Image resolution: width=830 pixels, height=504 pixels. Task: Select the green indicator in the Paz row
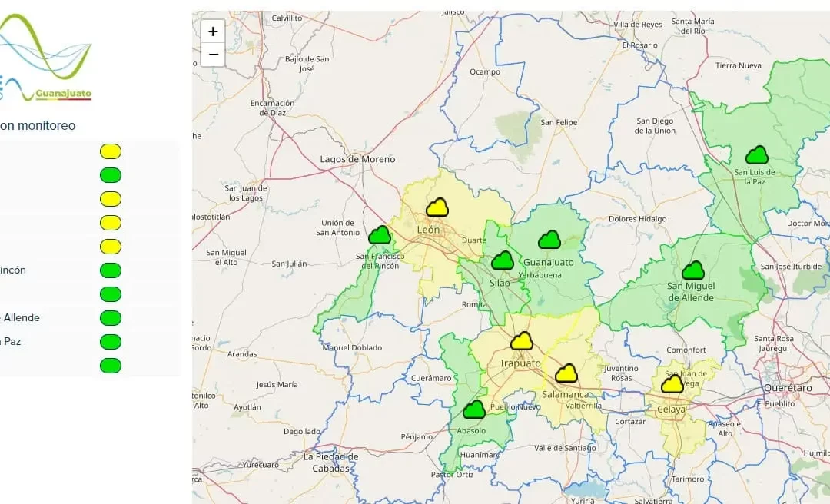tap(111, 342)
